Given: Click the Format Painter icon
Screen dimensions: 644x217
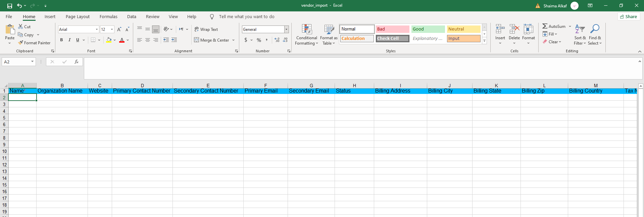Looking at the screenshot, I should point(21,43).
